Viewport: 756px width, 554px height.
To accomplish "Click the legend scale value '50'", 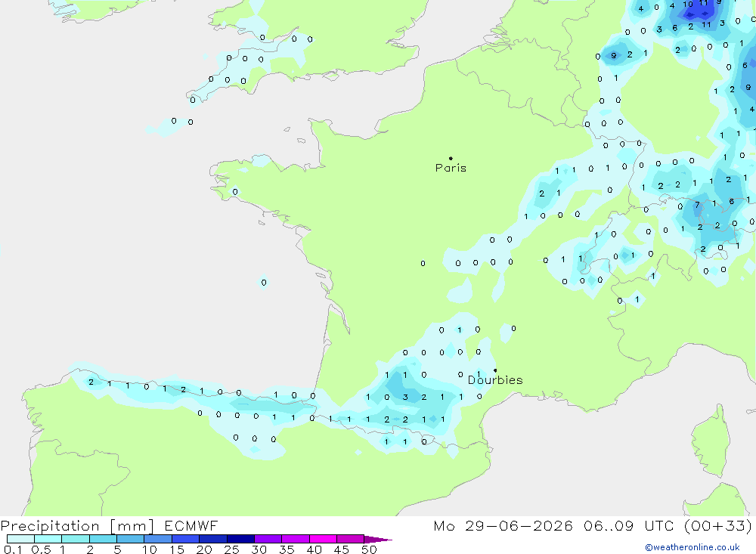I will (x=369, y=549).
